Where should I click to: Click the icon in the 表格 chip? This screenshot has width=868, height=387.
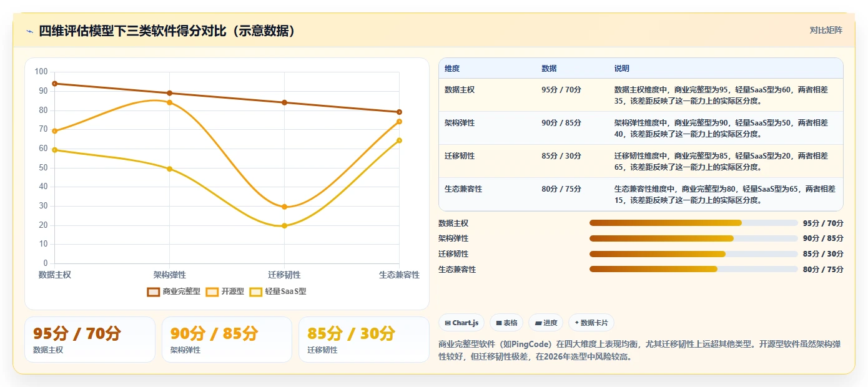(x=498, y=323)
